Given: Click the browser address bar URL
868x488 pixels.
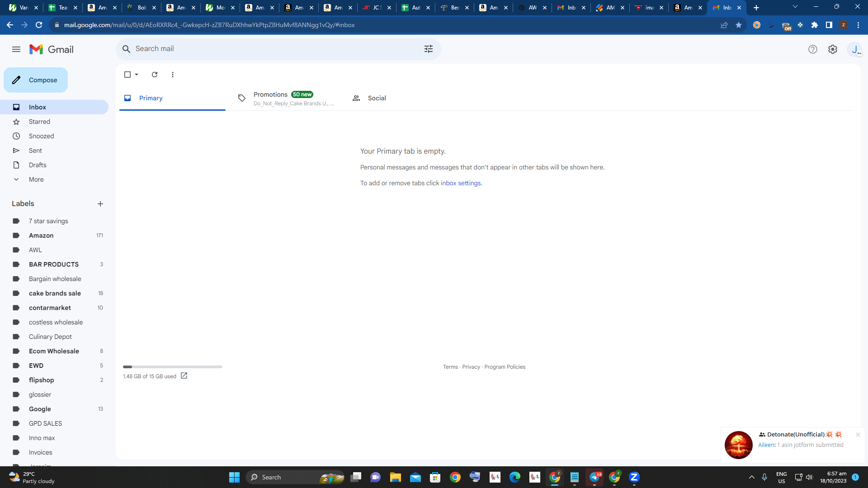Looking at the screenshot, I should tap(209, 25).
